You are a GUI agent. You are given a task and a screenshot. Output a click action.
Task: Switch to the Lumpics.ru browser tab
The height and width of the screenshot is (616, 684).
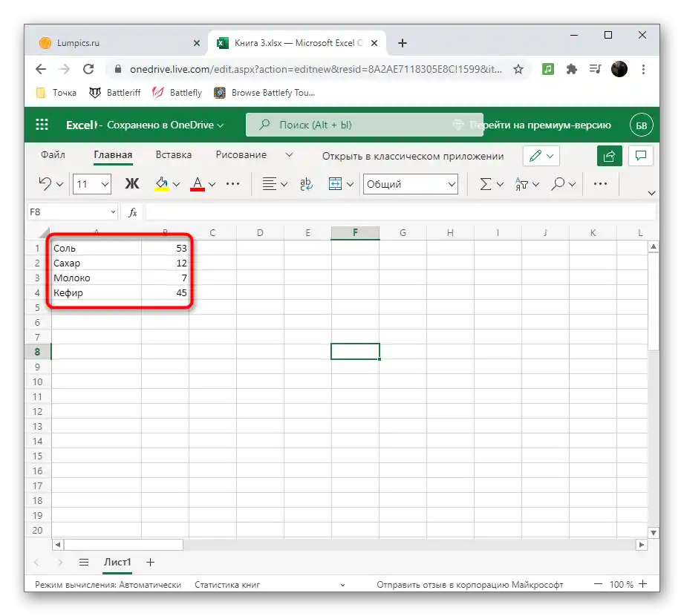pos(120,43)
